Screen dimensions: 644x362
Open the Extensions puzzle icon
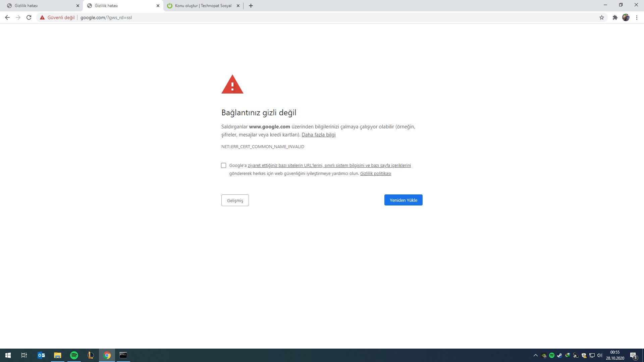tap(615, 17)
